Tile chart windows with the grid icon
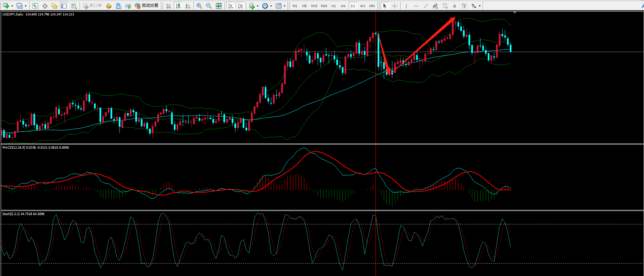 [219, 6]
